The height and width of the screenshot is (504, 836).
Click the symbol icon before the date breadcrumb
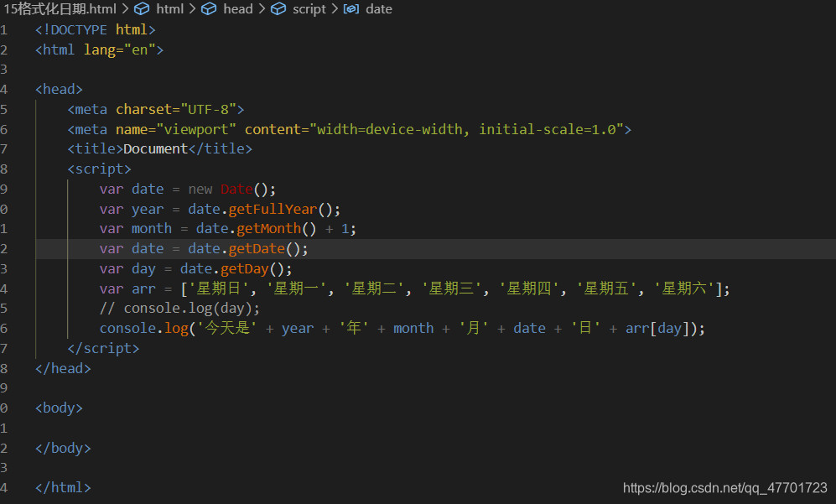(x=351, y=8)
